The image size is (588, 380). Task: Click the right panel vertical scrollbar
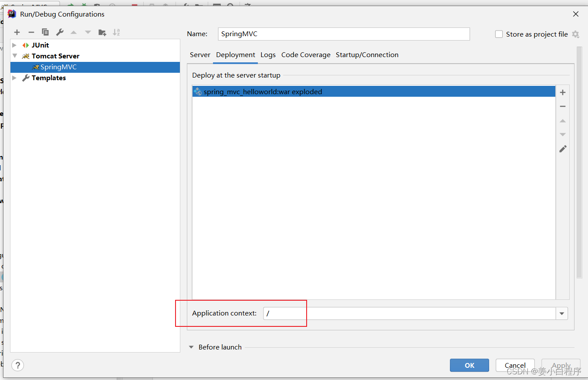point(579,162)
